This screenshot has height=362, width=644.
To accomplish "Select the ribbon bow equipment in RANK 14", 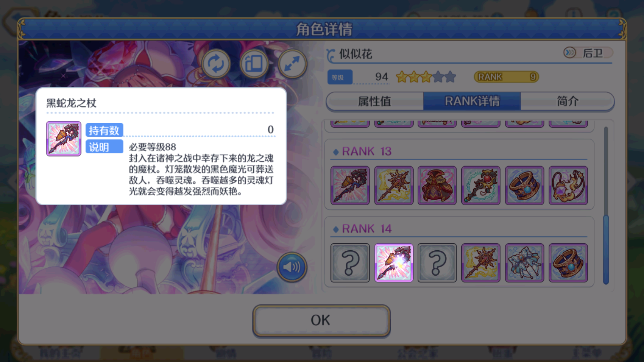I will click(524, 263).
